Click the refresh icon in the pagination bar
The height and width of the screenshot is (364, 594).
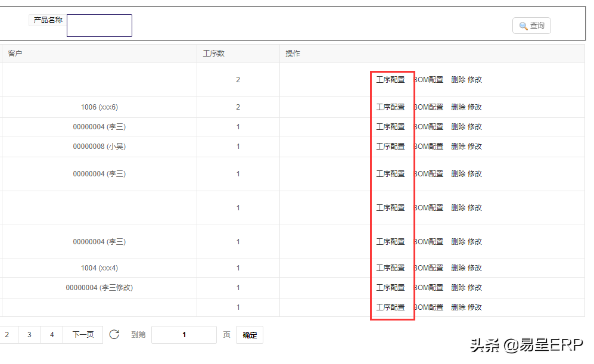[x=114, y=335]
